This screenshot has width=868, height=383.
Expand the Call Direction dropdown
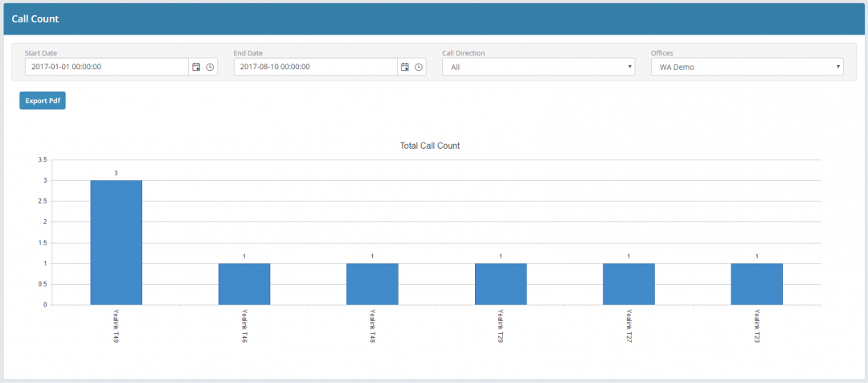(538, 67)
